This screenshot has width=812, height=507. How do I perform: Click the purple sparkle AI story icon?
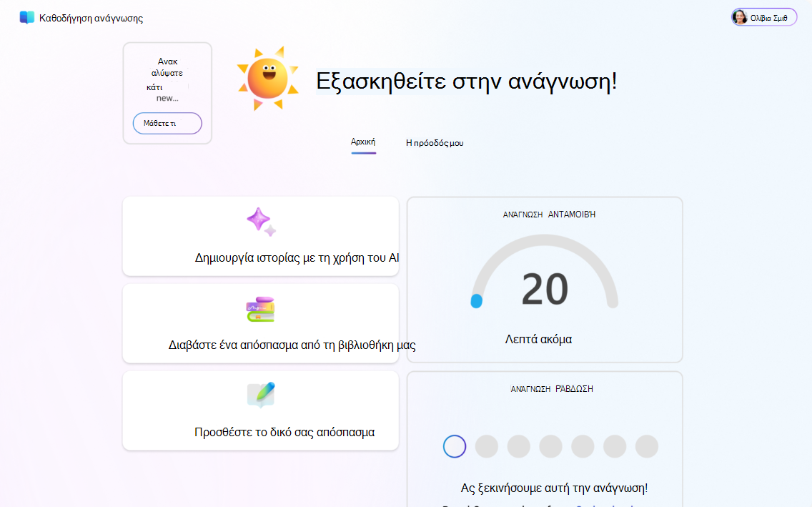point(261,222)
